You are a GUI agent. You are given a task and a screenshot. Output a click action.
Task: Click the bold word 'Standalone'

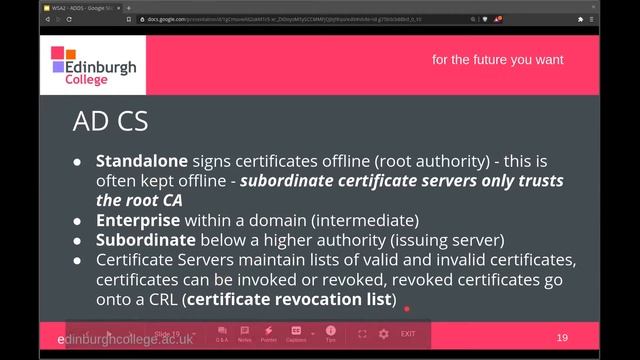pos(142,161)
